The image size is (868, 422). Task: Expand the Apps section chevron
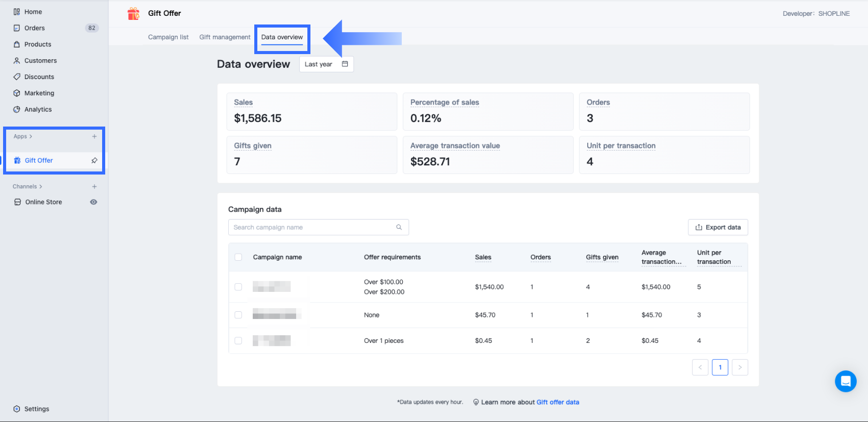(x=31, y=136)
